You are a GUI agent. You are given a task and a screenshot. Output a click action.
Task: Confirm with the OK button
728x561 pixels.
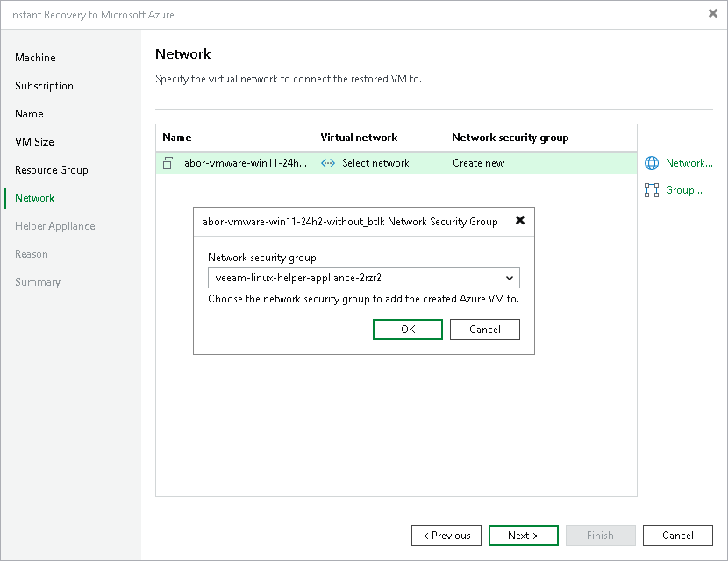[x=408, y=330]
